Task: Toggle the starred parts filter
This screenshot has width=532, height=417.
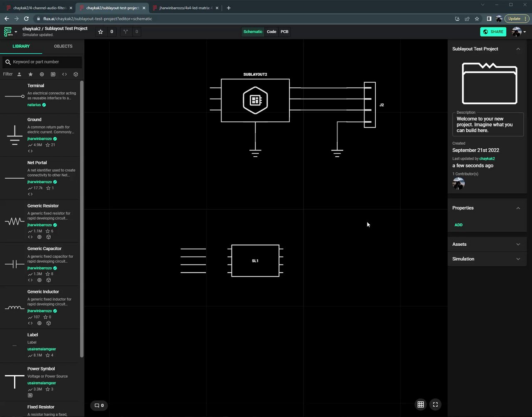Action: click(x=30, y=74)
